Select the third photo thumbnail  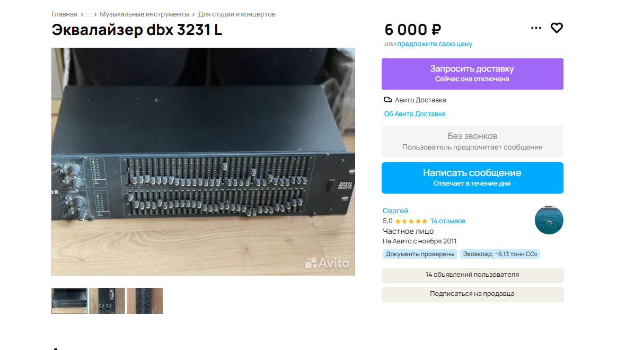[145, 301]
